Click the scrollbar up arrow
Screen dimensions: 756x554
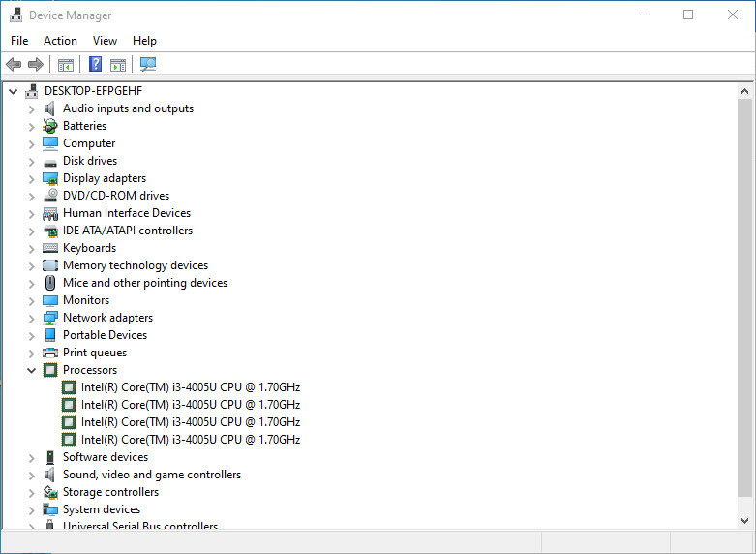tap(744, 91)
